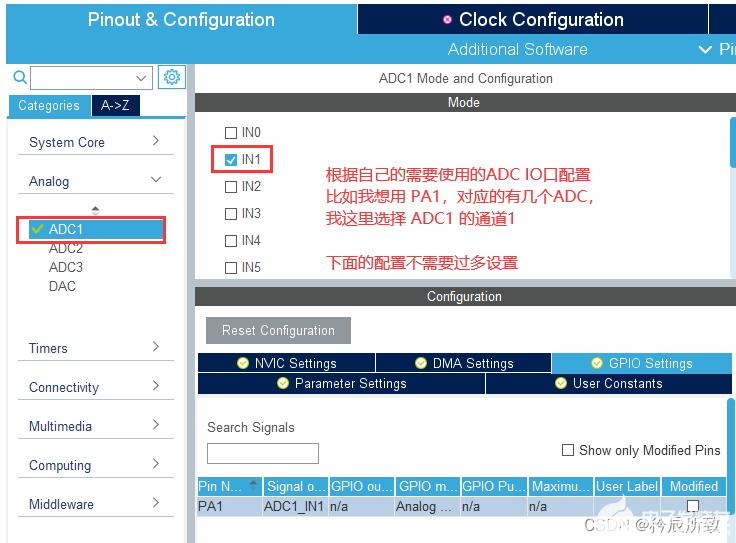Switch to Categories tab
The image size is (736, 543).
click(49, 106)
